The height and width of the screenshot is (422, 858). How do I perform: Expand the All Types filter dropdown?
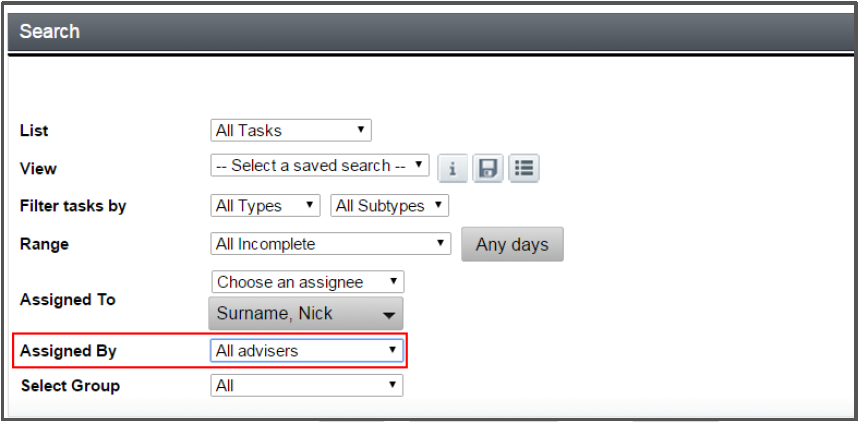(265, 206)
